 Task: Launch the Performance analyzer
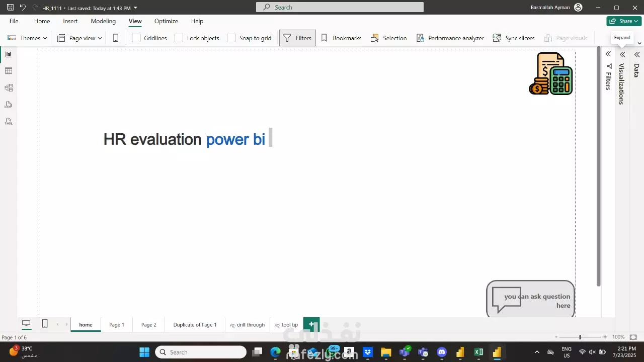tap(450, 38)
